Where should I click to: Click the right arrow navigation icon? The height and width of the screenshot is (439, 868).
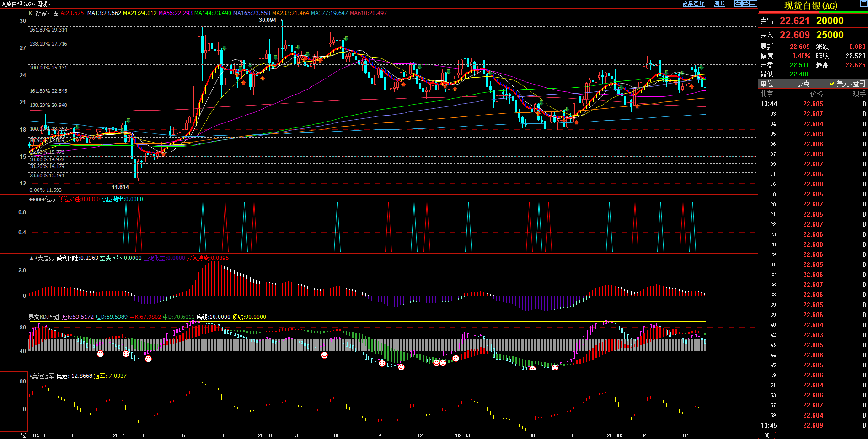coord(745,4)
